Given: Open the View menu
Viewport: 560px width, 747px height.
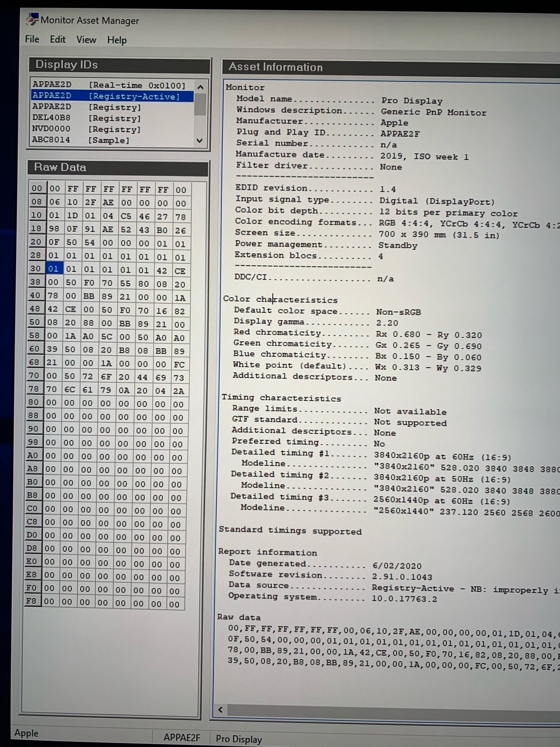Looking at the screenshot, I should 86,40.
